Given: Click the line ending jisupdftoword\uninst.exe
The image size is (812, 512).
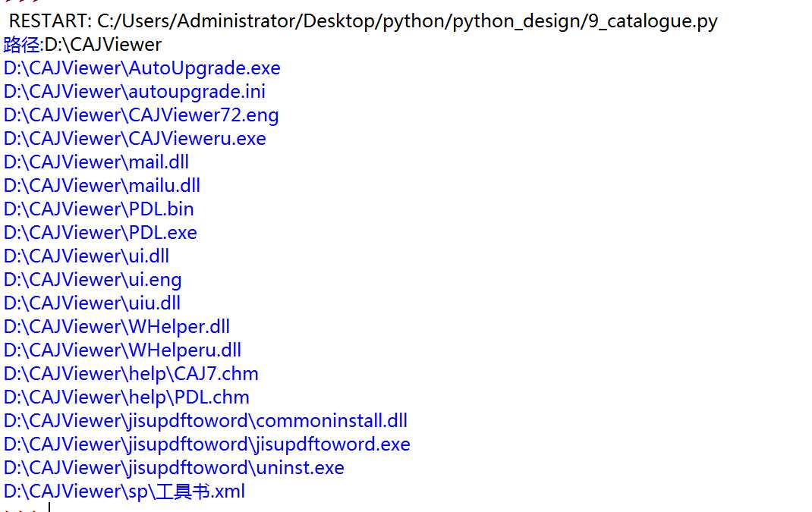Looking at the screenshot, I should click(174, 467).
